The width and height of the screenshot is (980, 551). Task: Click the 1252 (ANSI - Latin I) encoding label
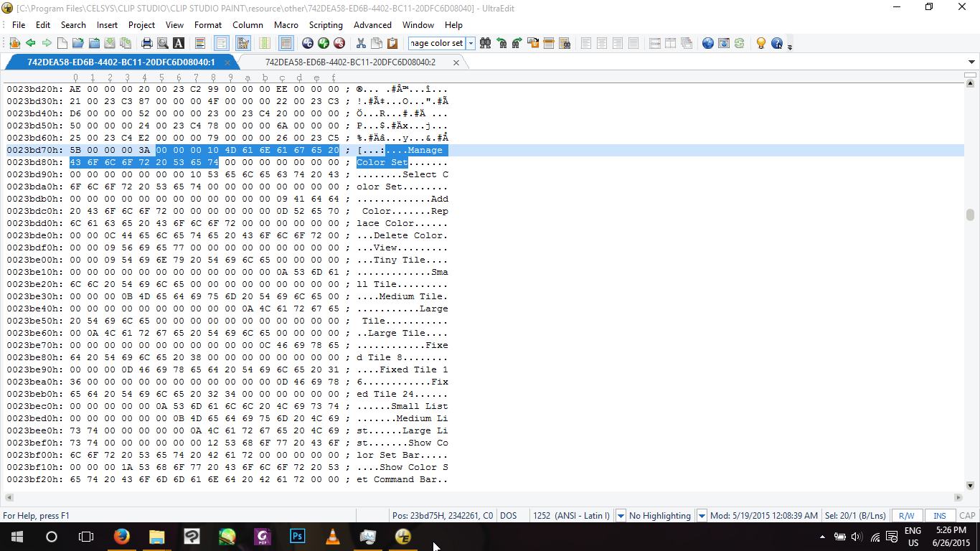click(572, 515)
